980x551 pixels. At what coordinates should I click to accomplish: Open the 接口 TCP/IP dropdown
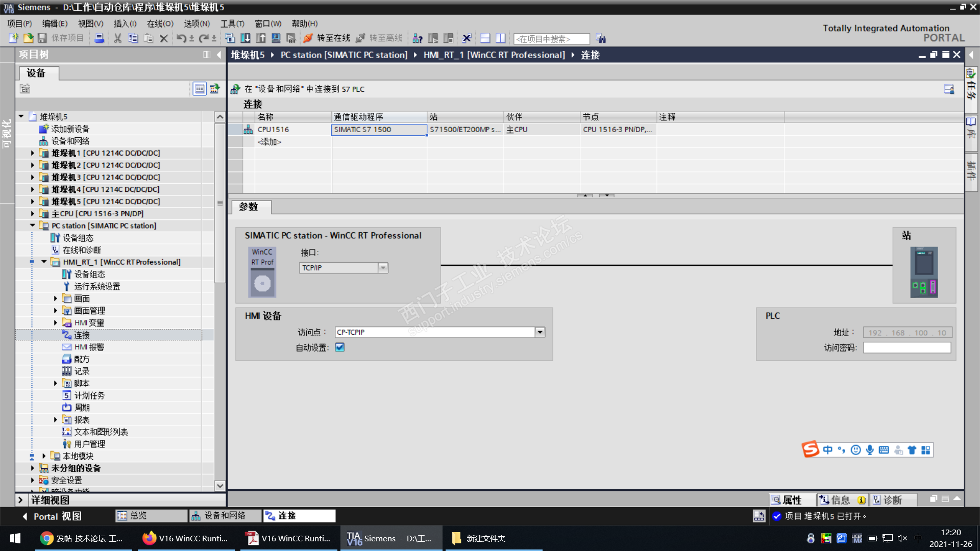pyautogui.click(x=383, y=268)
